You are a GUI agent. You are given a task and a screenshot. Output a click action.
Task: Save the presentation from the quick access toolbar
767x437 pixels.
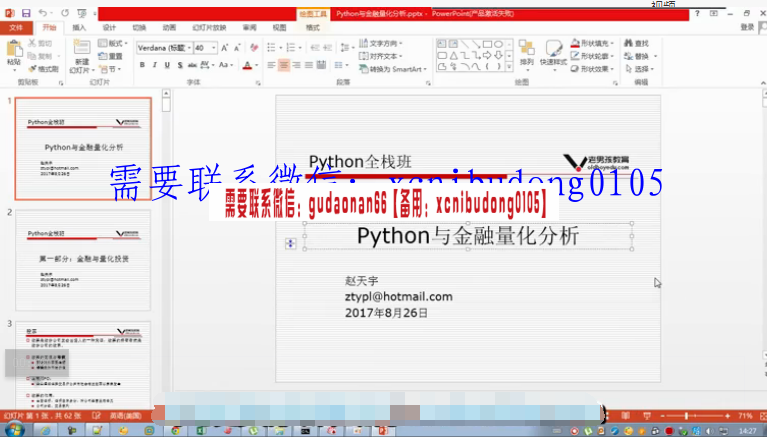[x=26, y=13]
